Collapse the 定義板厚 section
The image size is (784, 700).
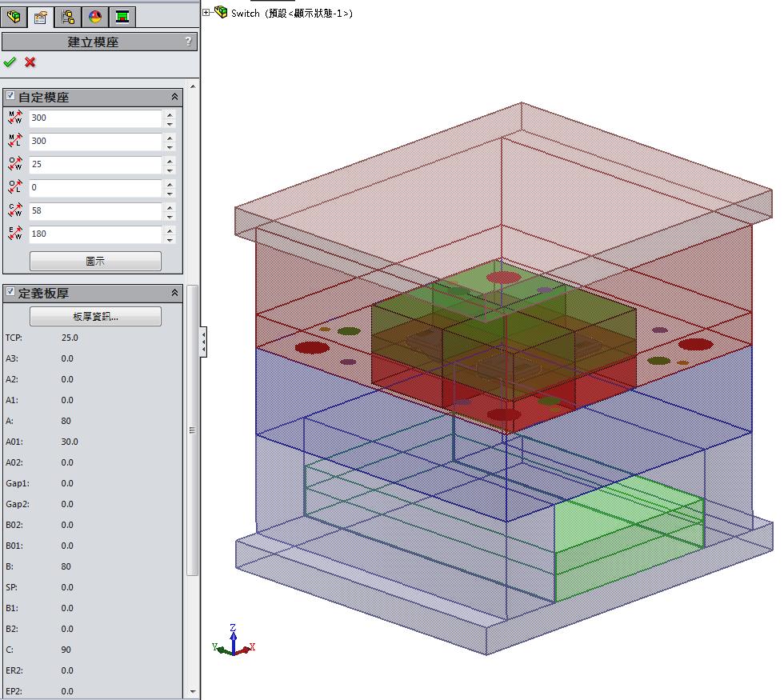(x=174, y=293)
